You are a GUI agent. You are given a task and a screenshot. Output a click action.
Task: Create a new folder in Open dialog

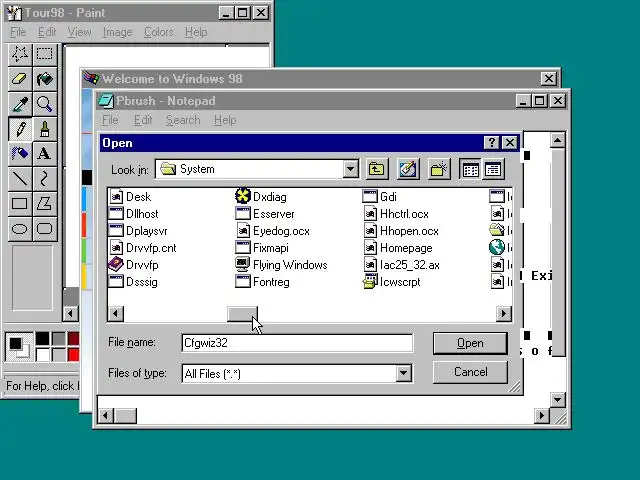(439, 169)
